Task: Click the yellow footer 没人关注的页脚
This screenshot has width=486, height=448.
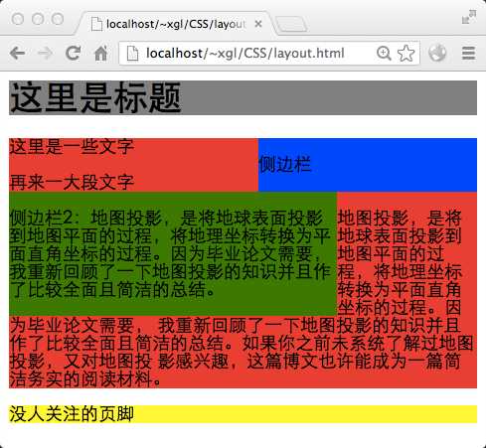Action: click(72, 414)
